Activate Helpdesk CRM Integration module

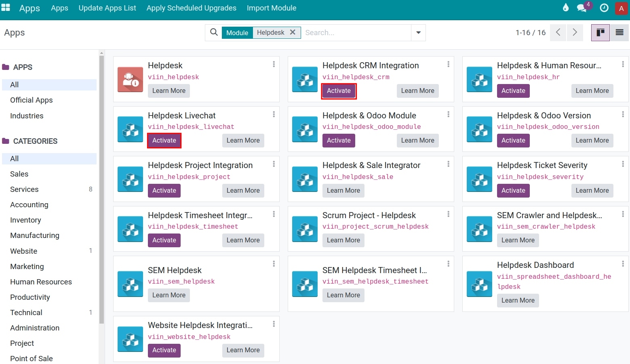pos(339,91)
